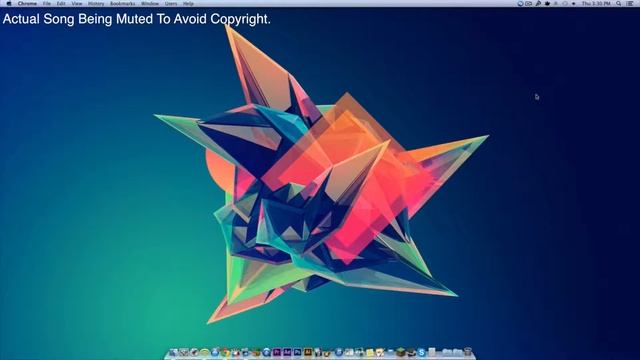Open QuickTime Player in the Dock
The height and width of the screenshot is (360, 640).
[x=267, y=352]
